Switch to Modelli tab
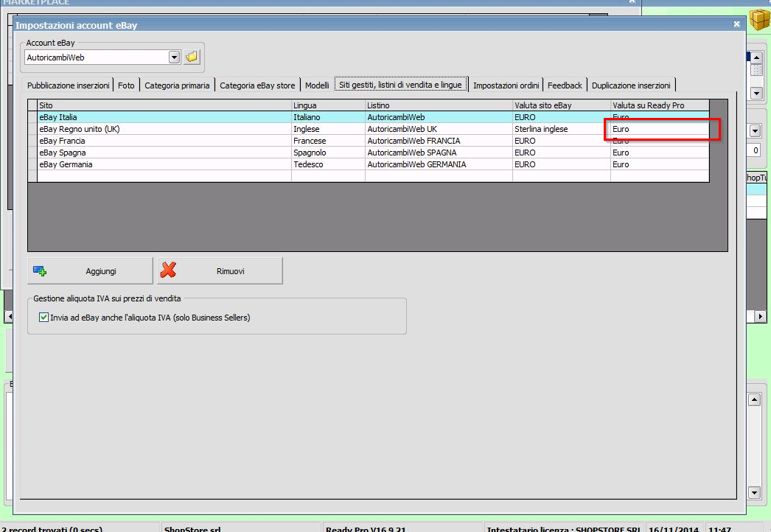The height and width of the screenshot is (532, 771). [x=317, y=85]
